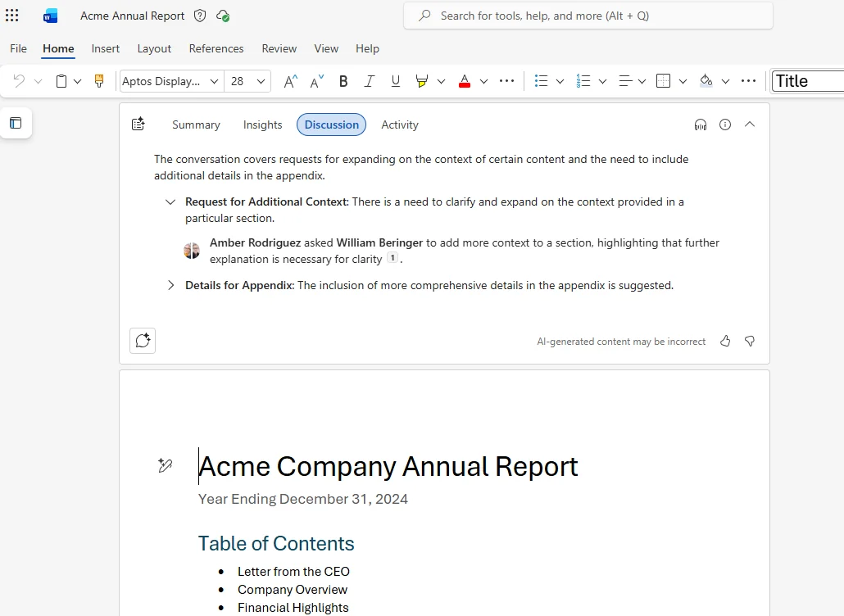Click the borders icon
This screenshot has width=844, height=616.
point(664,81)
